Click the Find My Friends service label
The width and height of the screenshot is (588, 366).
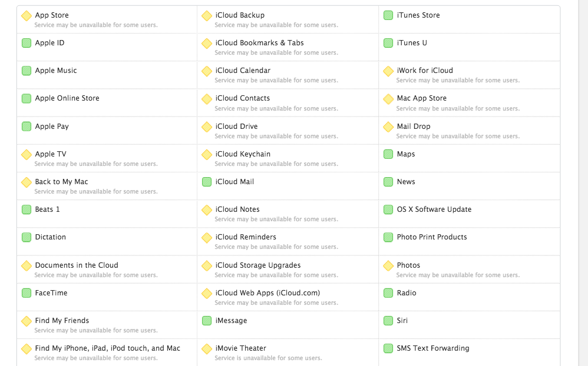(62, 321)
